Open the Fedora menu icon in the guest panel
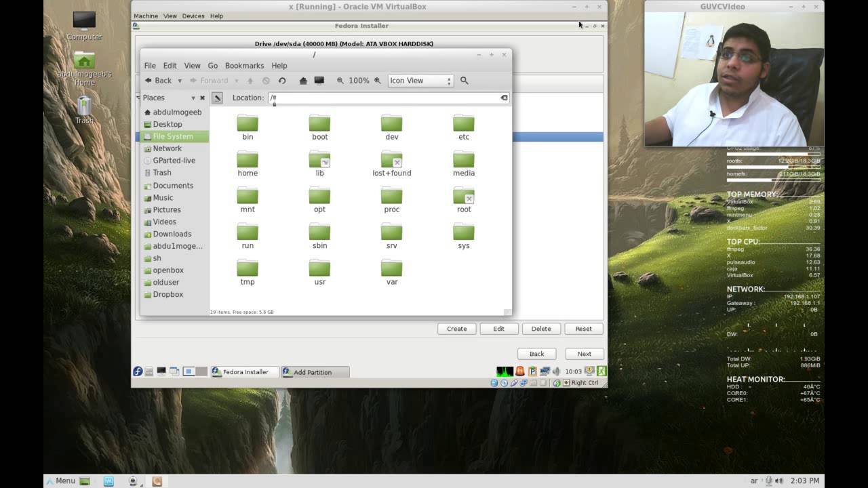The height and width of the screenshot is (488, 868). point(138,371)
